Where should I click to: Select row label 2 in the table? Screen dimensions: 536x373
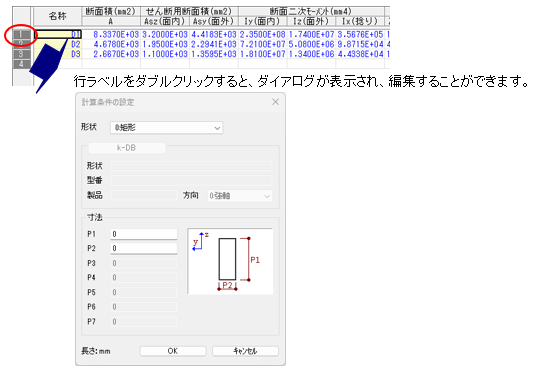point(21,44)
